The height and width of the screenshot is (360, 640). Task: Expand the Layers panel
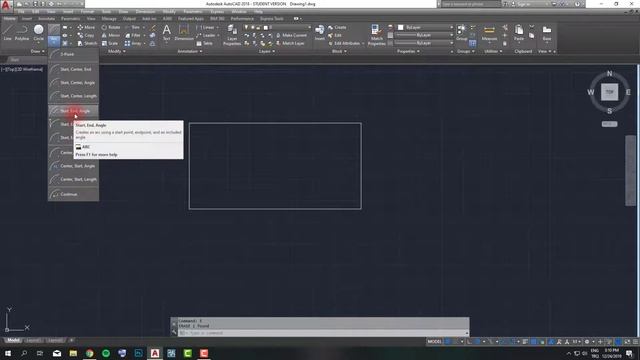click(x=267, y=51)
